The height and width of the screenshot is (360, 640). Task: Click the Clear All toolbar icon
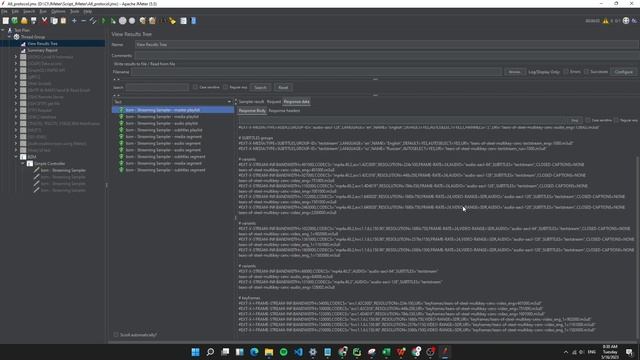152,20
